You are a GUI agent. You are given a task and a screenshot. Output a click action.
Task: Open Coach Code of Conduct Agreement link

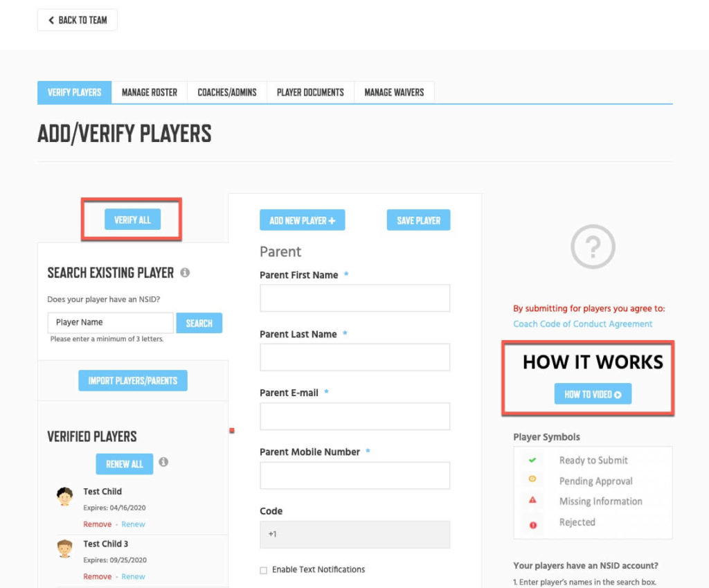click(582, 324)
